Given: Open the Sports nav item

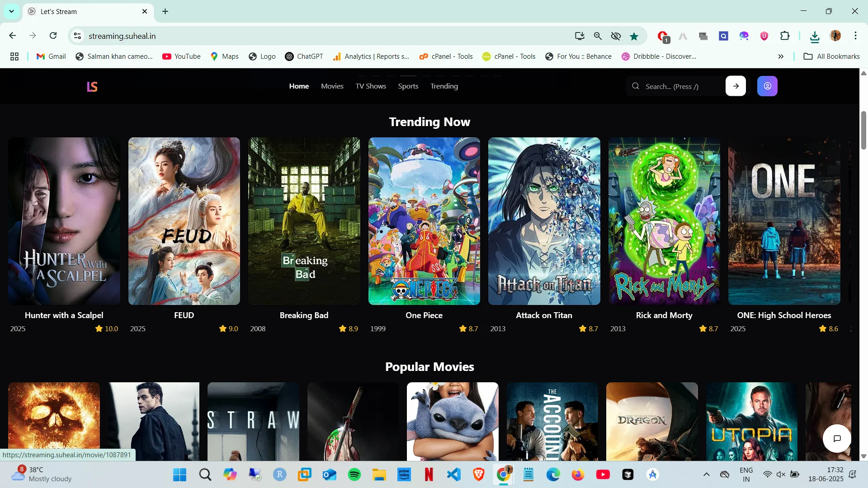Looking at the screenshot, I should [x=408, y=86].
